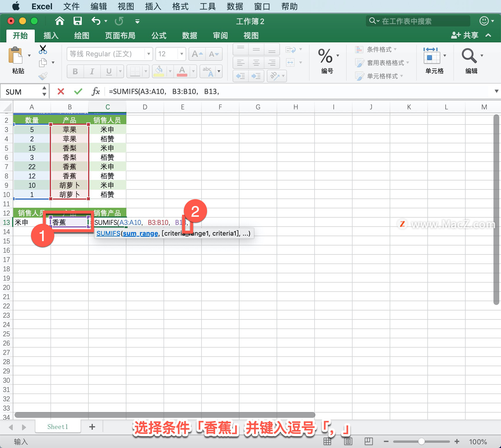Viewport: 501px width, 448px height.
Task: Expand the Paste options arrow
Action: tap(29, 55)
